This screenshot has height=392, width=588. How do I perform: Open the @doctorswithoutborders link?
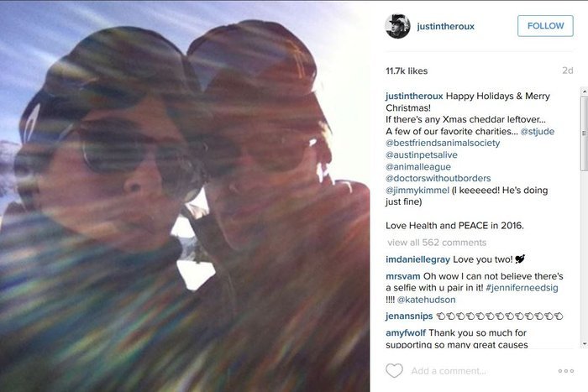point(438,179)
